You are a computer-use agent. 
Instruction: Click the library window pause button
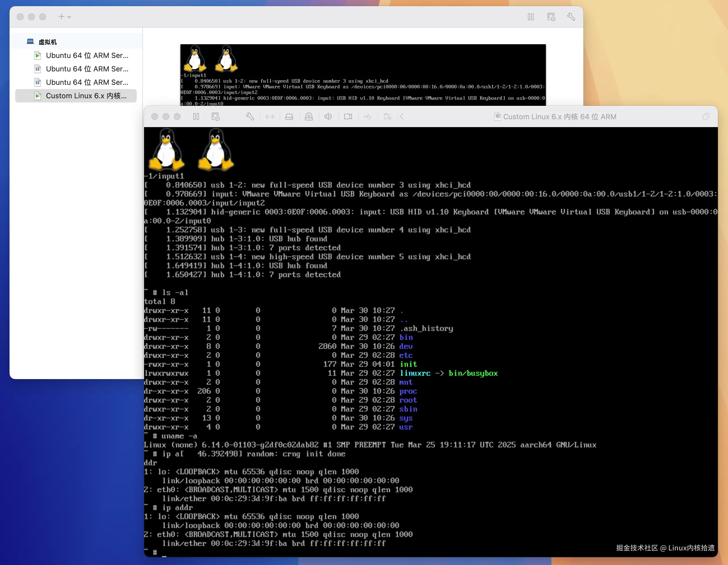point(531,17)
